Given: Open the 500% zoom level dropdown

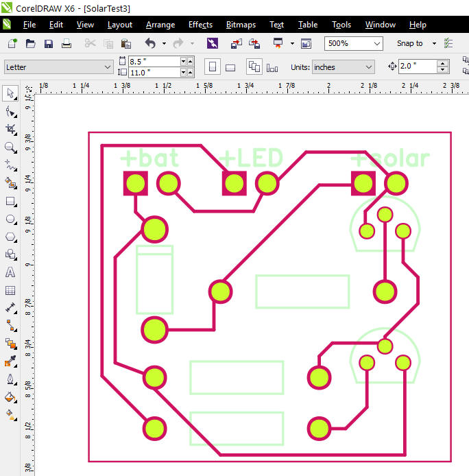Looking at the screenshot, I should (377, 43).
